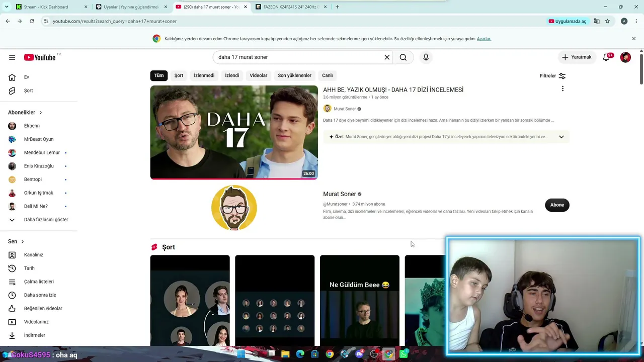Start voice search with the microphone

[426, 57]
